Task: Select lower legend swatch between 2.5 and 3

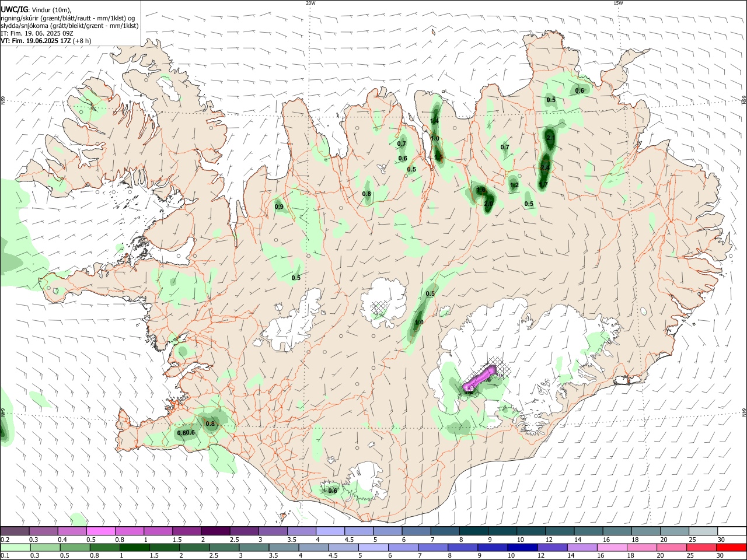Action: tap(224, 547)
